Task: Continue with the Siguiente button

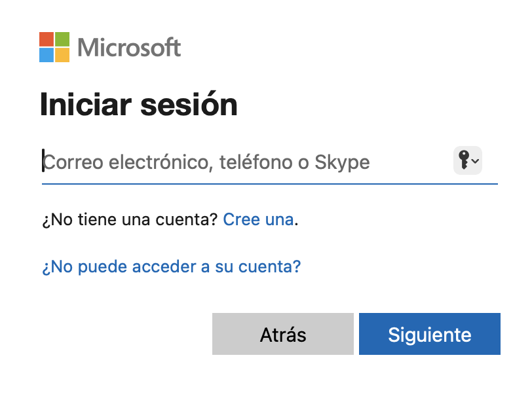Action: click(x=430, y=334)
